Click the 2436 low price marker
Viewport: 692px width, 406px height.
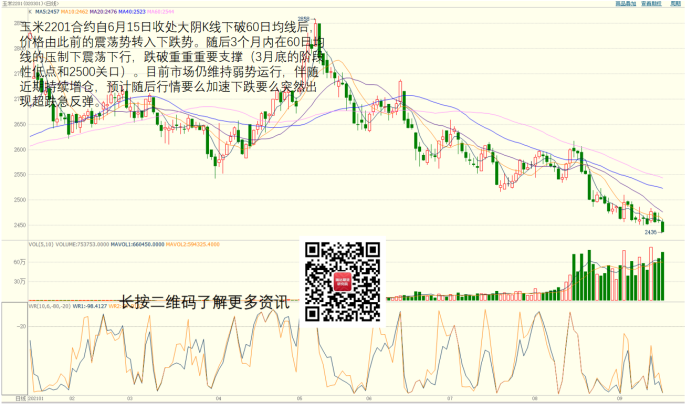(650, 231)
